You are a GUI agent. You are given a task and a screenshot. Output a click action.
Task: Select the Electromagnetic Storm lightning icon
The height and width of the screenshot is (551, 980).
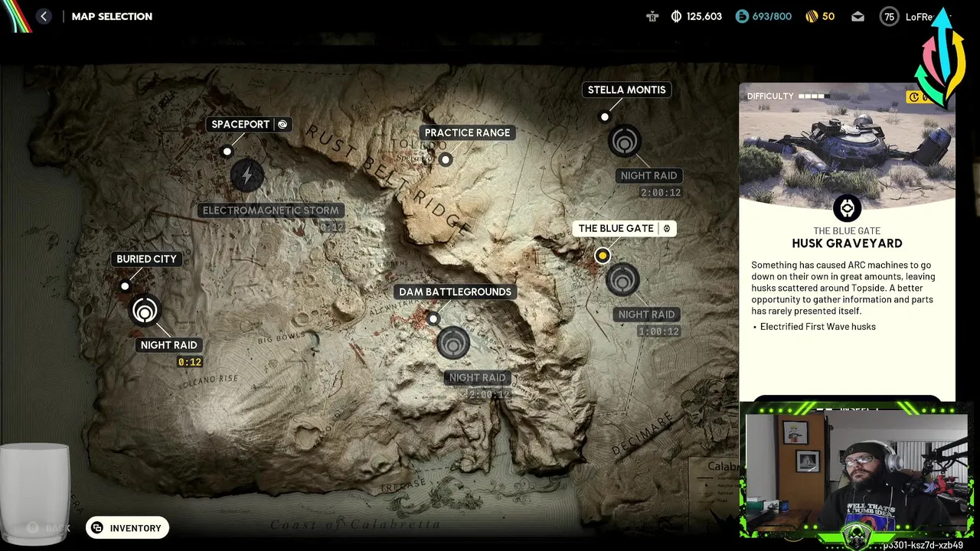coord(247,176)
